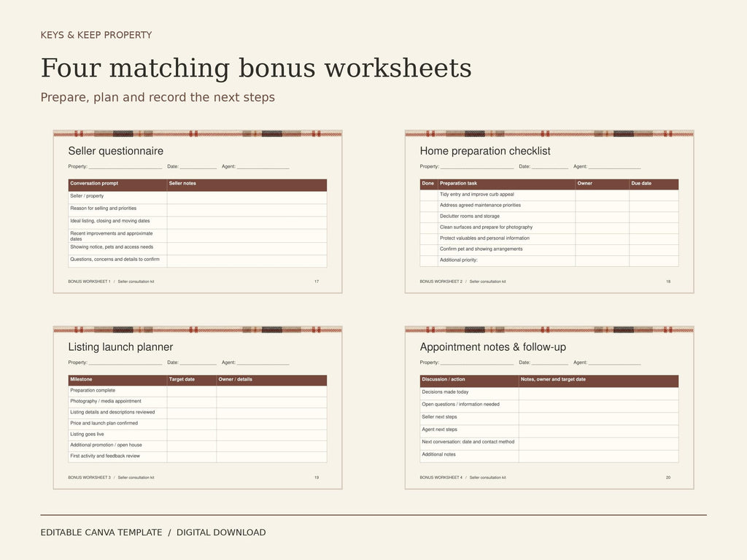Click 'Clean surfaces and prepare for photography' task
Viewport: 747px width, 560px height.
tap(486, 227)
